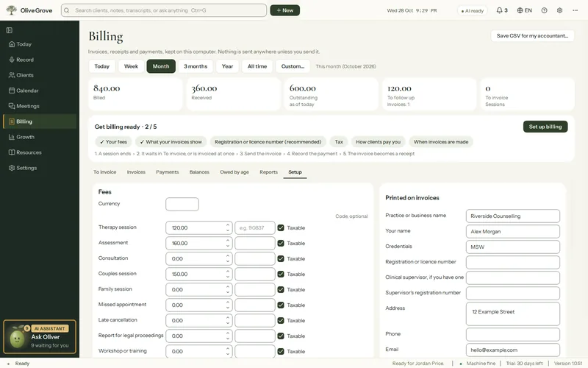The image size is (588, 368).
Task: Click the Therapy session code field
Action: tap(254, 227)
